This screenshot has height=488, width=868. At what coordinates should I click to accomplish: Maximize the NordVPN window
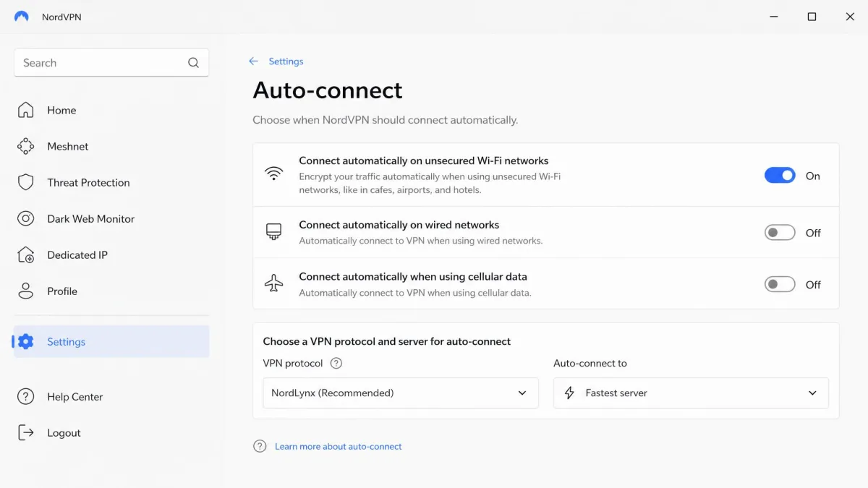[x=812, y=17]
